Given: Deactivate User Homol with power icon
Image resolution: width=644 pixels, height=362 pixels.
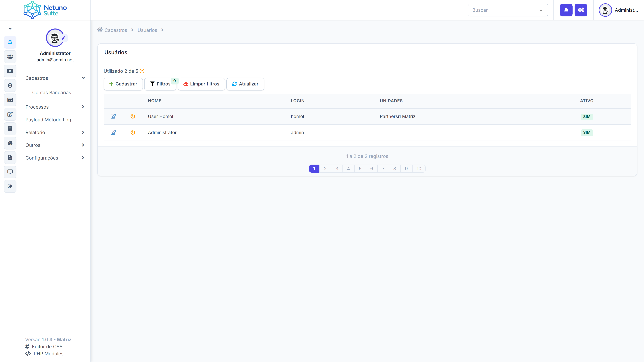Looking at the screenshot, I should (x=133, y=116).
